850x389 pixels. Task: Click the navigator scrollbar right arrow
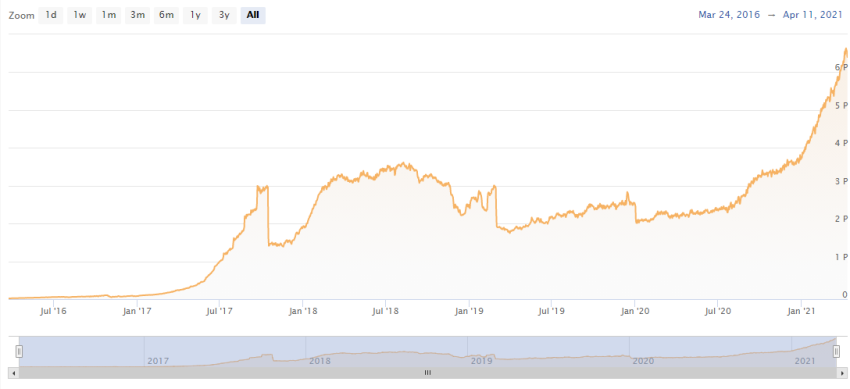(842, 373)
